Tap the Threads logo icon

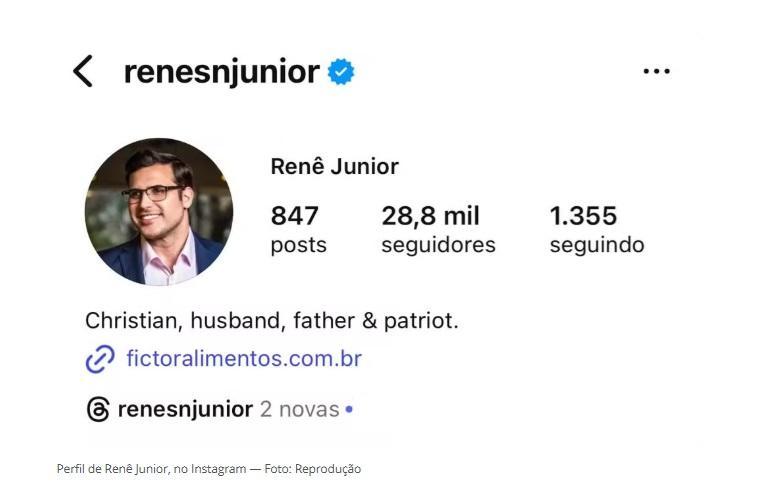coord(98,410)
